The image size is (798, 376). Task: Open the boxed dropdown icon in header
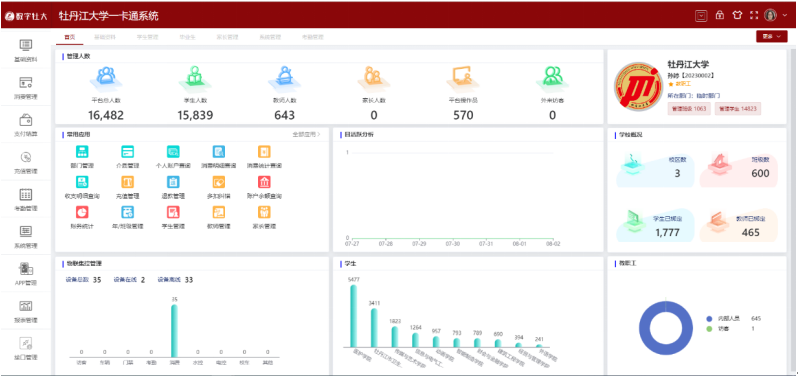tap(701, 16)
